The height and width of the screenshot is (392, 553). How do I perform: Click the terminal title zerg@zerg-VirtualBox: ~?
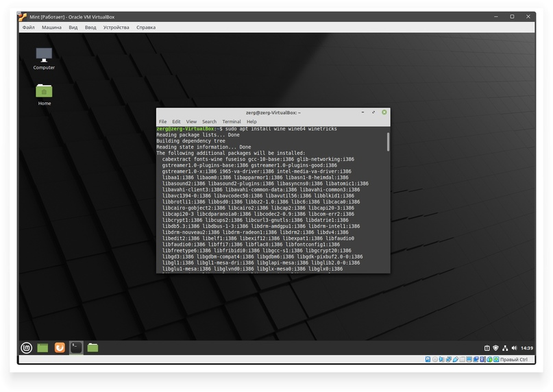tap(273, 112)
